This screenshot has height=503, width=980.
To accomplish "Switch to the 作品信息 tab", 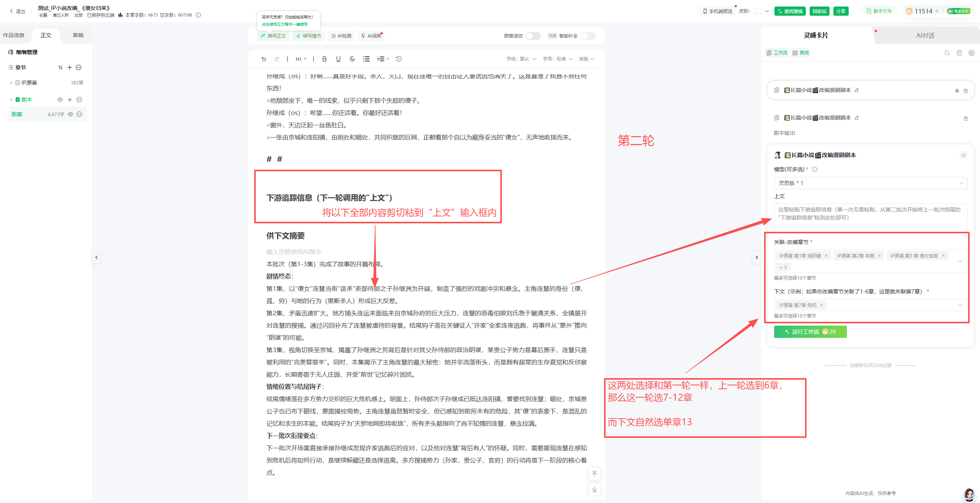I will 14,35.
